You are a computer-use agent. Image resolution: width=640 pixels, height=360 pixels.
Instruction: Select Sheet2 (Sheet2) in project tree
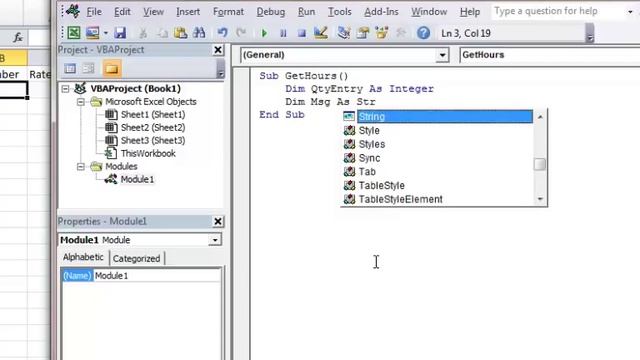153,128
